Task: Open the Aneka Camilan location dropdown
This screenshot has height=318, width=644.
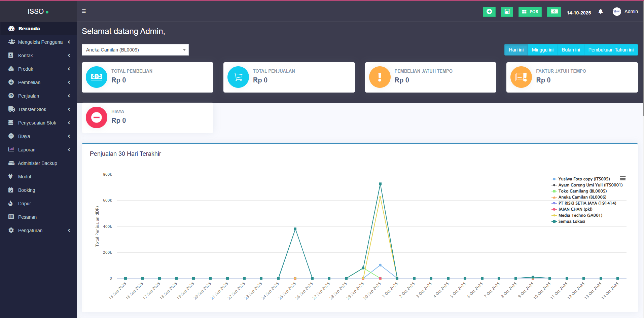Action: click(135, 50)
